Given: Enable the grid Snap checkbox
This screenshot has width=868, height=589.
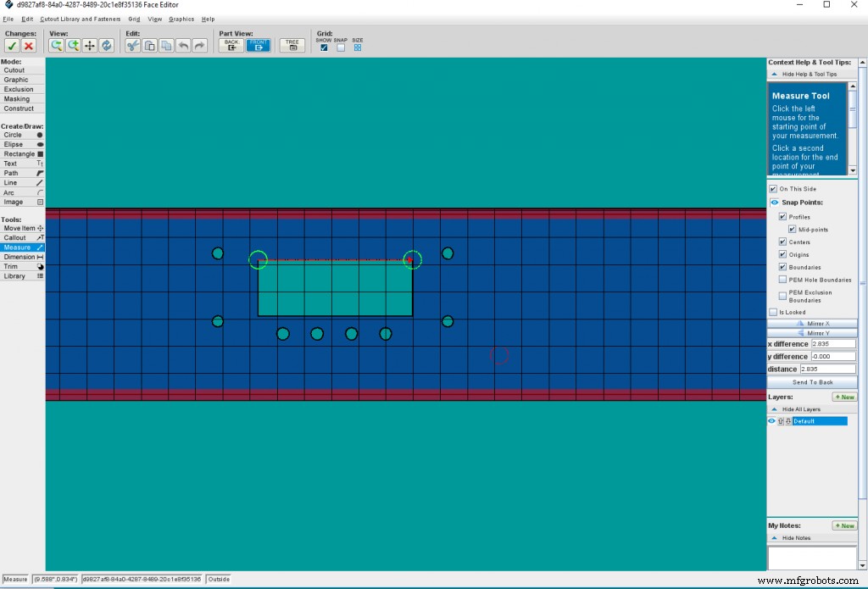Looking at the screenshot, I should pos(341,47).
